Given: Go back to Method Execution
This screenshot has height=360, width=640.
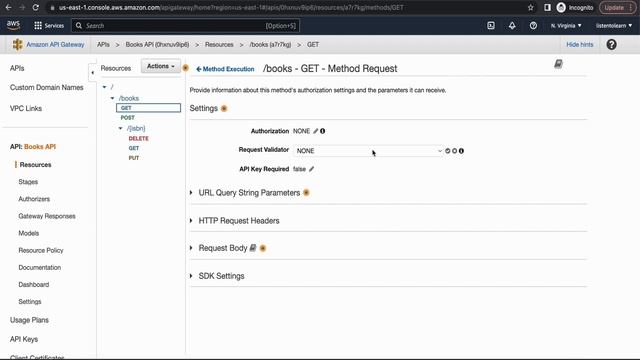Looking at the screenshot, I should point(225,69).
